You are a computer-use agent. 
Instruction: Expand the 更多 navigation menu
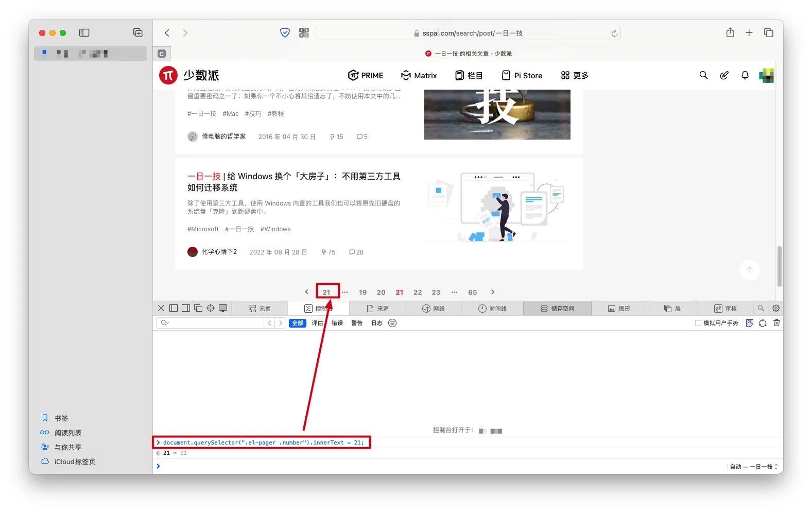tap(575, 75)
